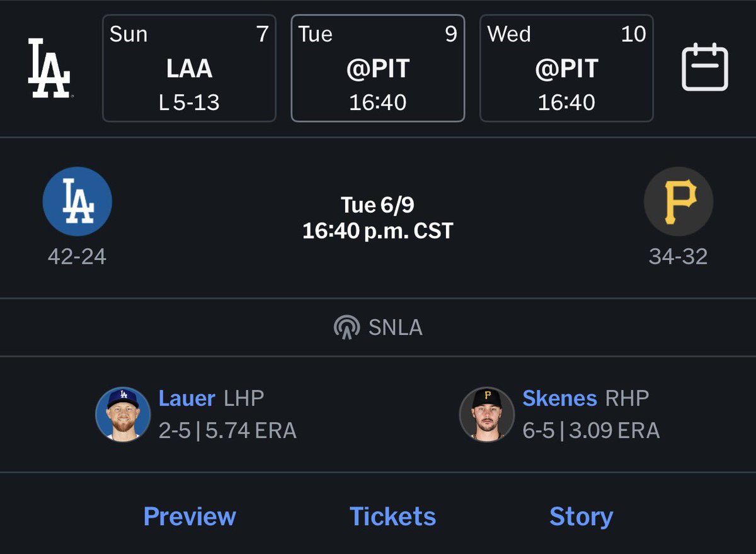Open Lauer's player headshot

[x=123, y=414]
